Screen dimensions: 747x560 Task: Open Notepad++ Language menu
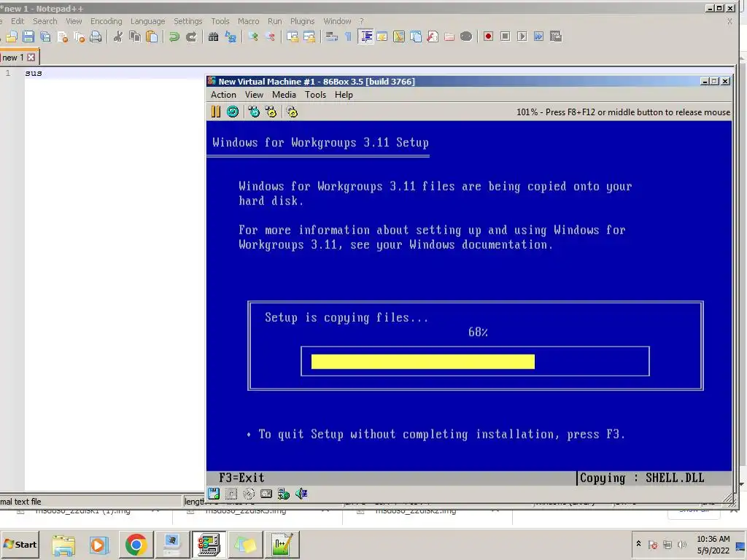pyautogui.click(x=147, y=21)
